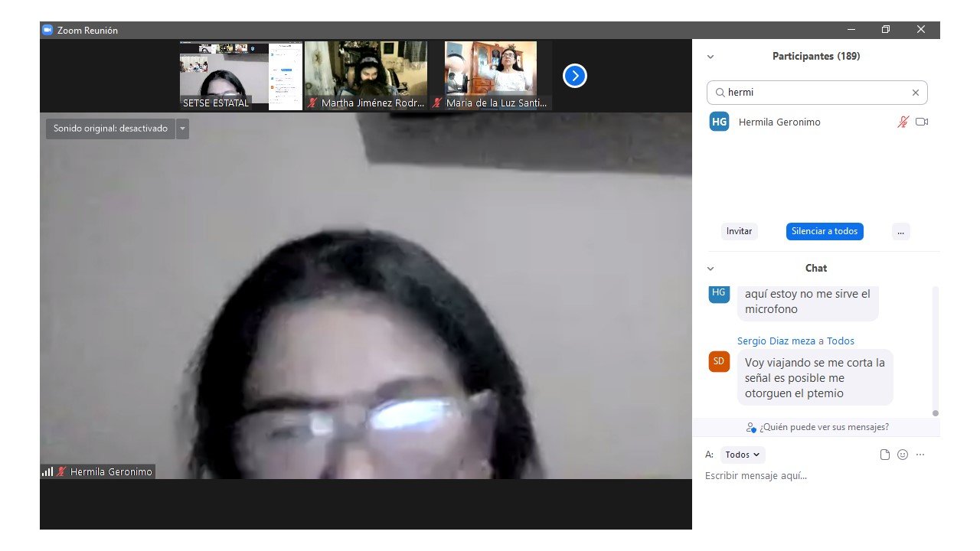Viewport: 980px width, 551px height.
Task: Collapse the Participantes panel chevron
Action: pyautogui.click(x=710, y=57)
